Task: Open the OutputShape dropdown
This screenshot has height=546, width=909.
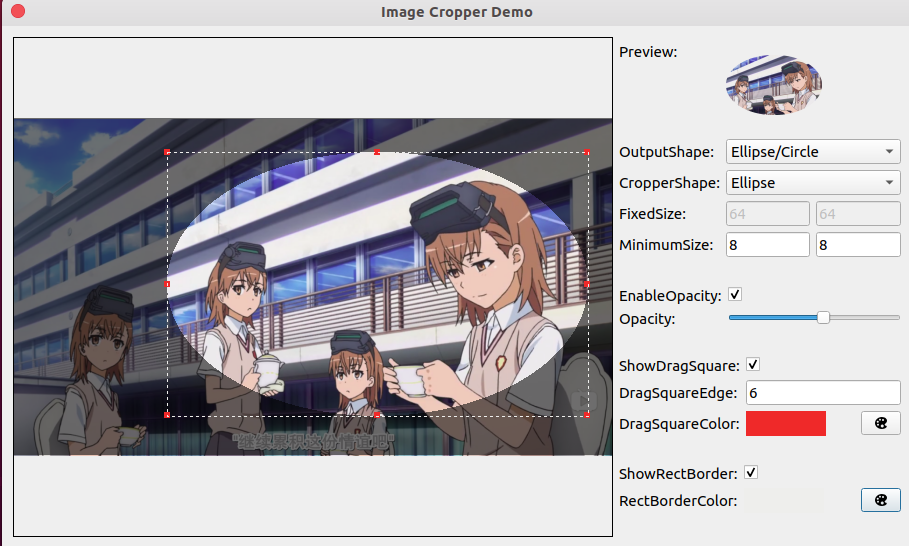Action: pyautogui.click(x=813, y=152)
